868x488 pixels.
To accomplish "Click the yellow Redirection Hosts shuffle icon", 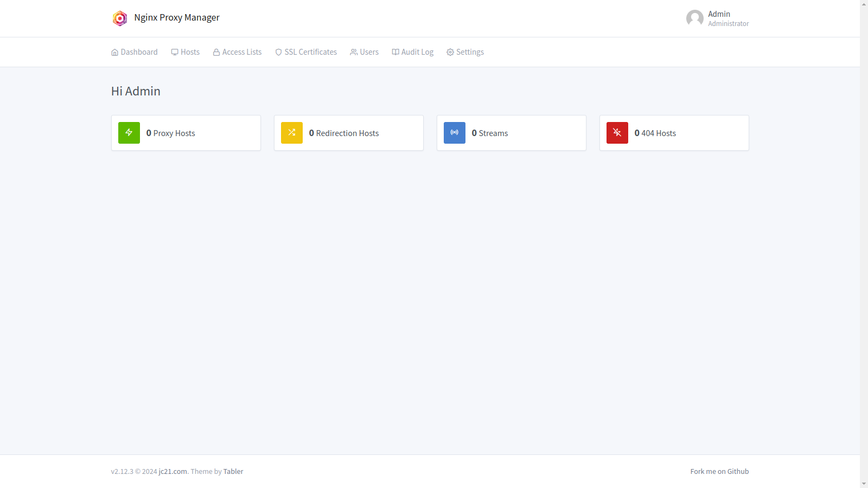I will tap(292, 133).
